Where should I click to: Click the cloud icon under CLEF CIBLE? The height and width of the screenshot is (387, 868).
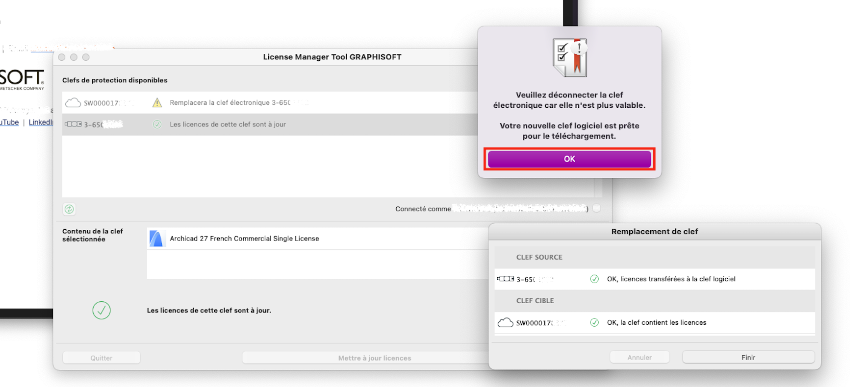pos(506,322)
